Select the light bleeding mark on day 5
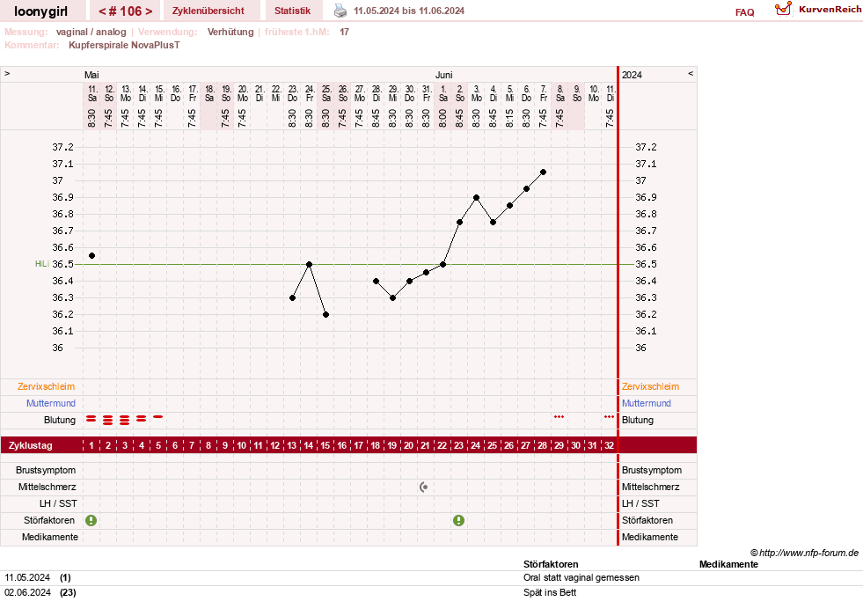The width and height of the screenshot is (863, 616). 158,417
